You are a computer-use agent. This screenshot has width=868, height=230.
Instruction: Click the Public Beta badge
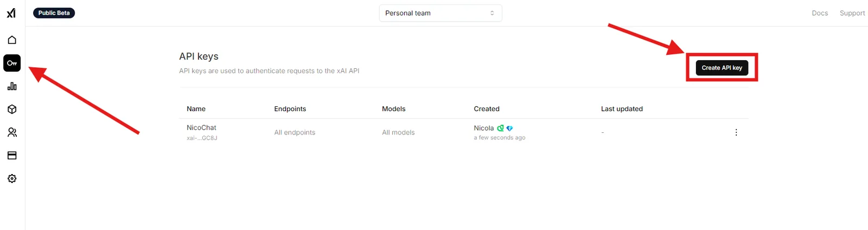pyautogui.click(x=54, y=13)
